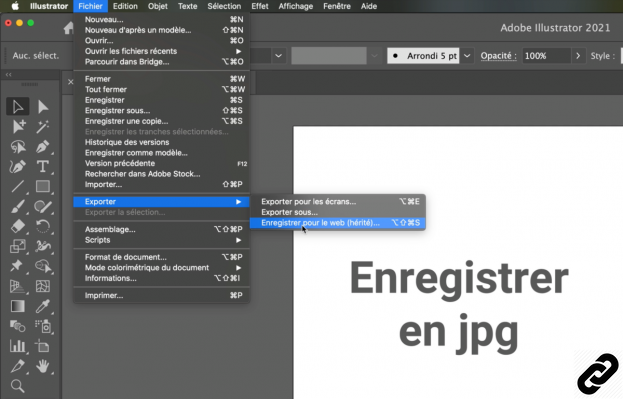Open the Aide menu
The width and height of the screenshot is (623, 399).
(x=369, y=6)
